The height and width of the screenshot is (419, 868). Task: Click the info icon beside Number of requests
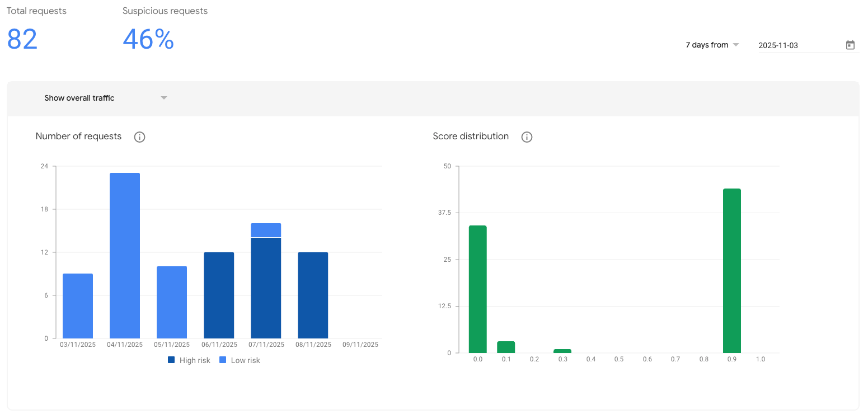[139, 137]
